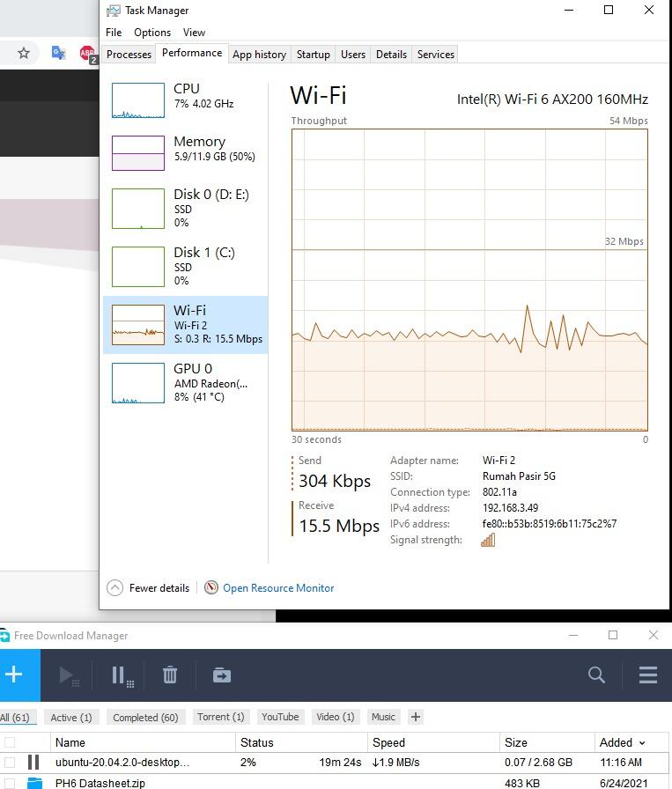This screenshot has height=789, width=672.
Task: Click the Resource Monitor icon
Action: pyautogui.click(x=210, y=587)
